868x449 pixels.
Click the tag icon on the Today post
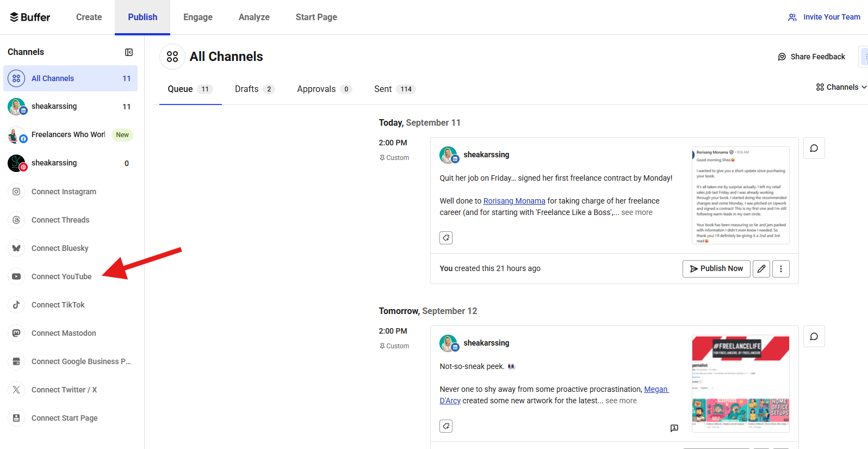coord(446,238)
